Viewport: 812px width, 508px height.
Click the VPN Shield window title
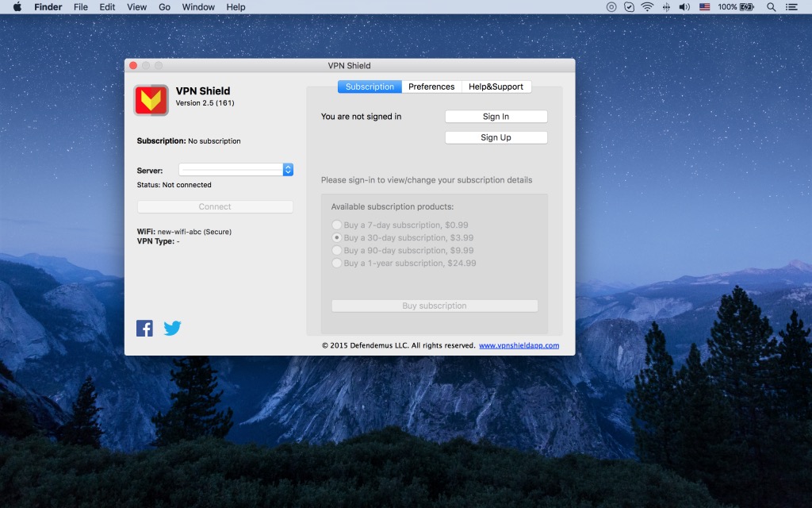tap(349, 65)
